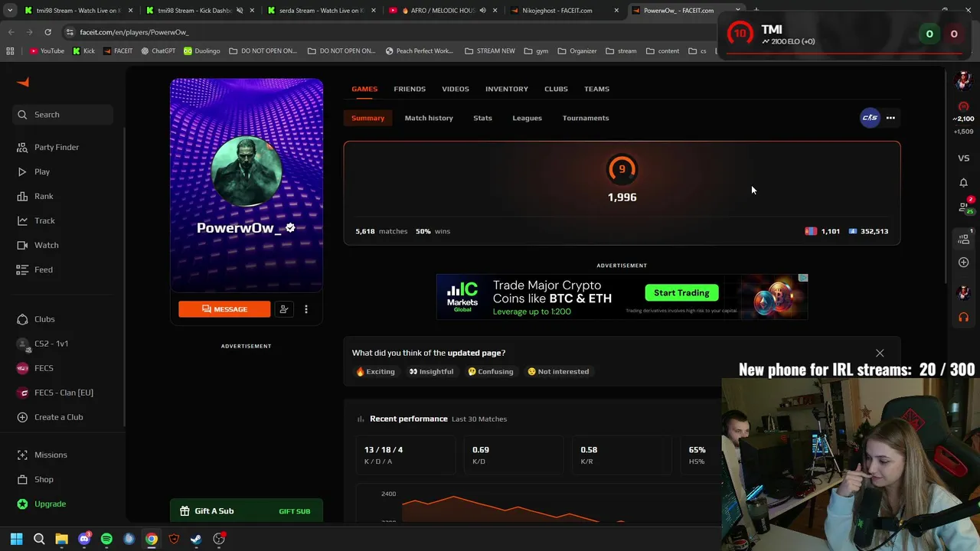980x551 pixels.
Task: Switch to the TEAMS tab
Action: click(x=596, y=89)
